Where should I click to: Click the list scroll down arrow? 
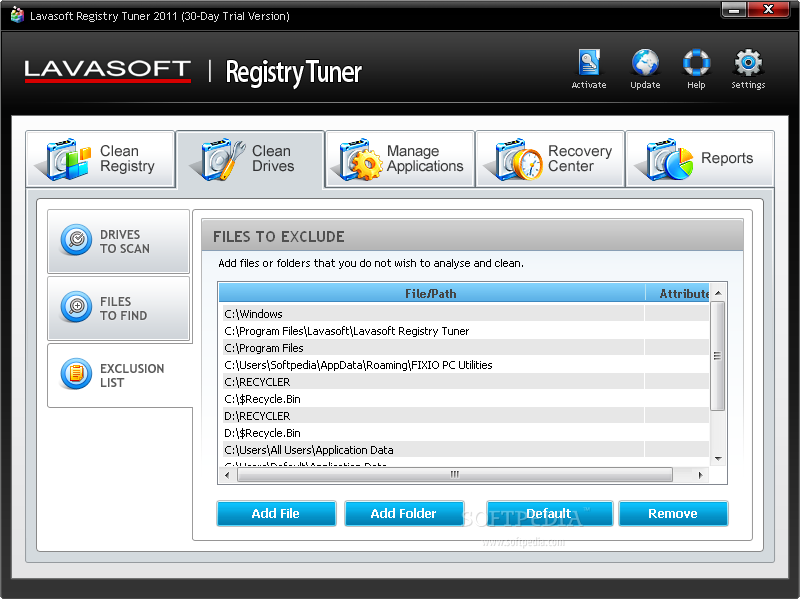coord(718,459)
